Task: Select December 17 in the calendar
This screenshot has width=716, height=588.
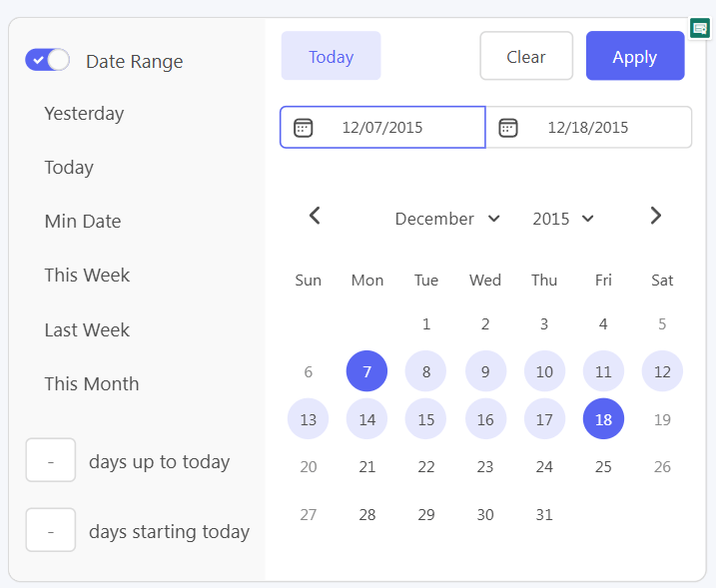Action: pyautogui.click(x=545, y=418)
